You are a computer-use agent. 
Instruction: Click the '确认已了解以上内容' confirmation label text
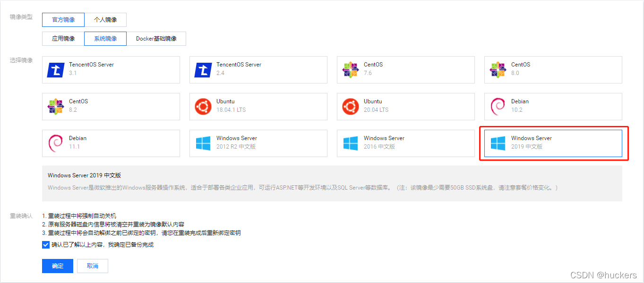pyautogui.click(x=103, y=245)
